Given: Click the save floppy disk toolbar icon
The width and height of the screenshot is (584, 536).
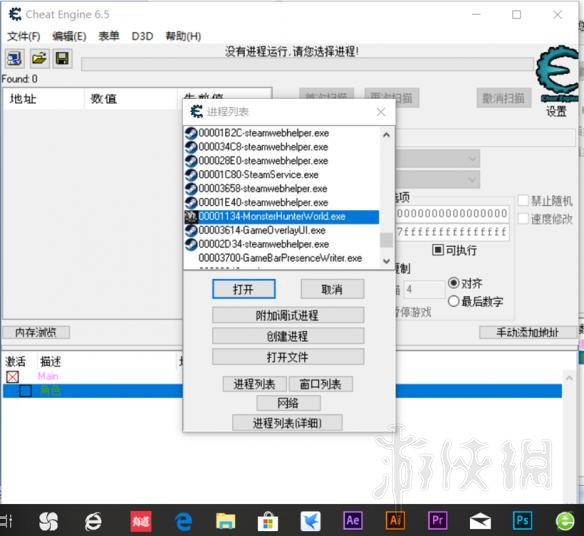Looking at the screenshot, I should pos(62,58).
